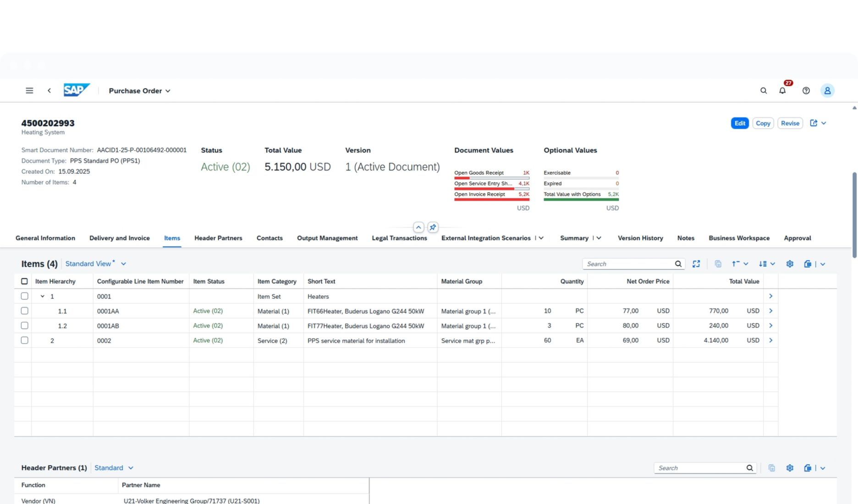The height and width of the screenshot is (504, 858).
Task: Pin the header area of the purchase order
Action: (432, 227)
